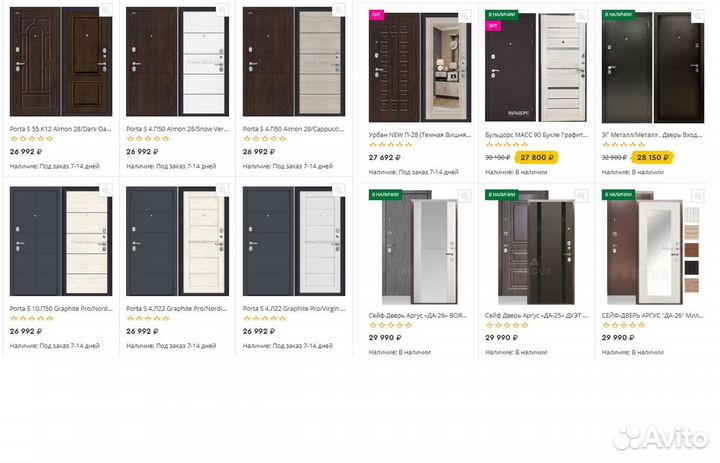This screenshot has height=463, width=720.
Task: Click magnifier on ЭГ Металл/Металл door card
Action: (x=697, y=15)
